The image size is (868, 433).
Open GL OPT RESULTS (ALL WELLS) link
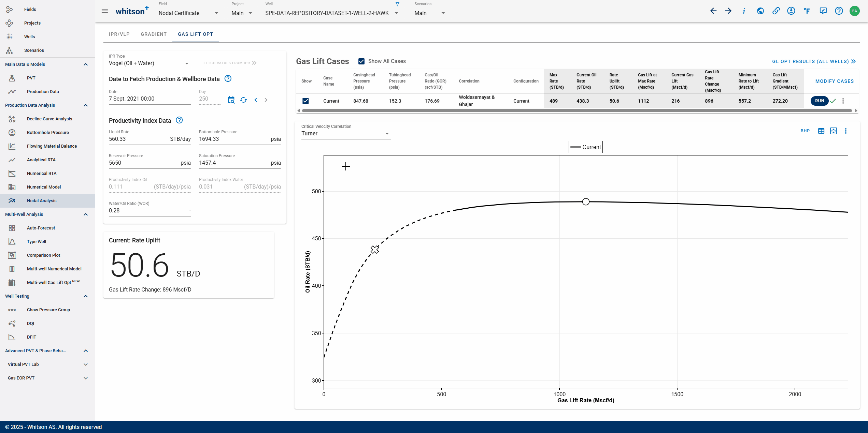pyautogui.click(x=814, y=61)
